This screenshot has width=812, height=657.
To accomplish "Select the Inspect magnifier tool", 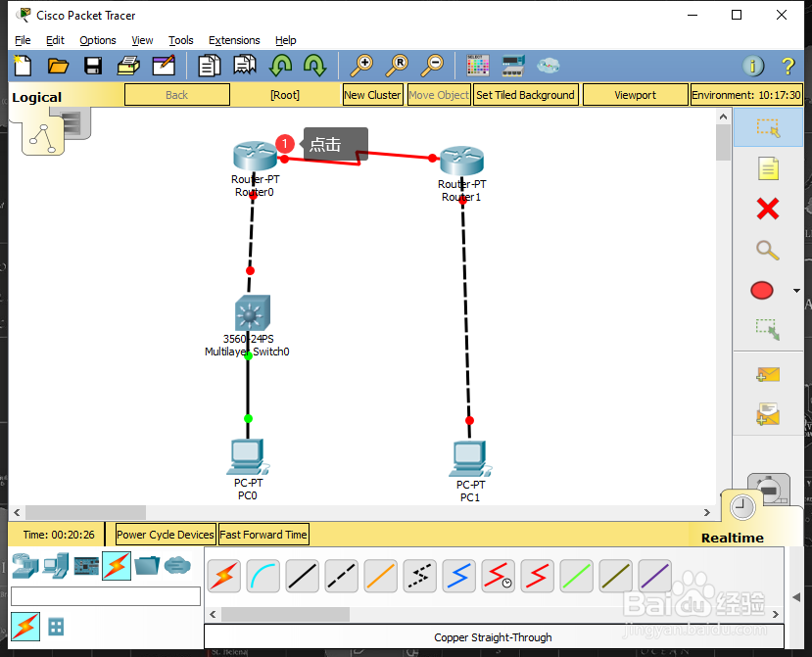I will pos(768,250).
